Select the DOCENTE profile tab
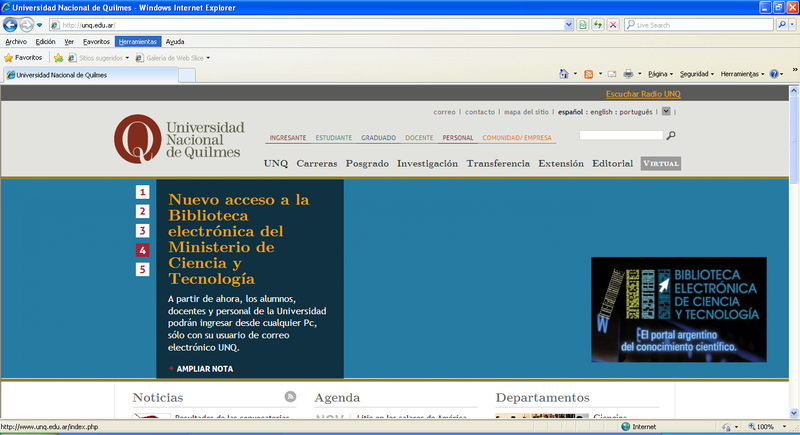 [x=419, y=138]
